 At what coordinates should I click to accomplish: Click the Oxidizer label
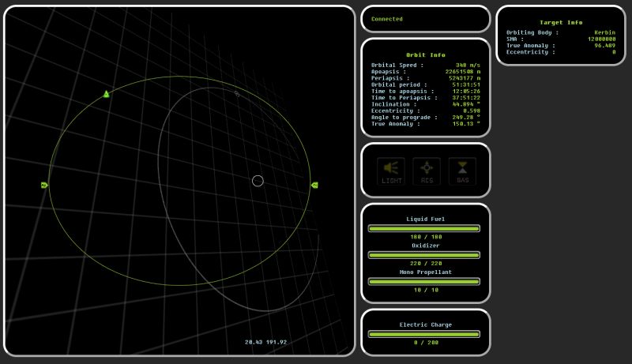[426, 246]
